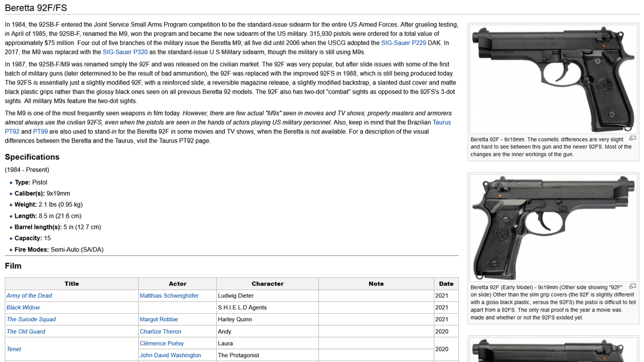Screen dimensions: 644x362
Task: Select the Capacity: 15 spec line
Action: (x=33, y=238)
